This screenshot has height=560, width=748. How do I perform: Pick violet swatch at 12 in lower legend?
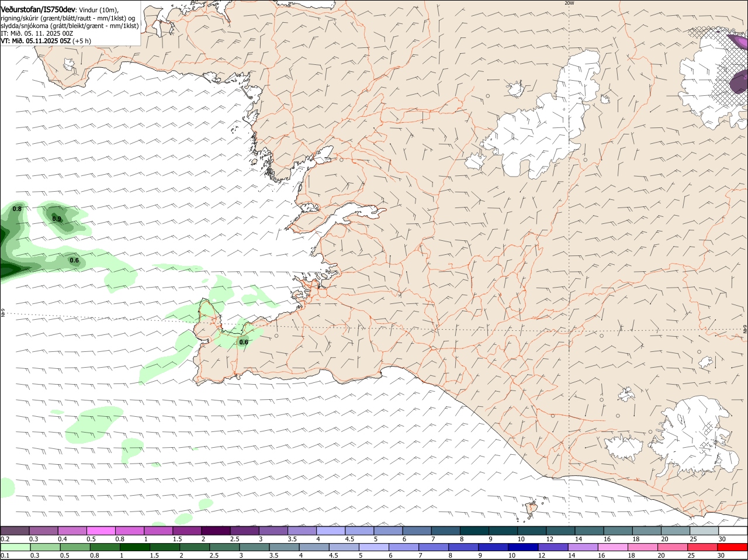(x=553, y=547)
